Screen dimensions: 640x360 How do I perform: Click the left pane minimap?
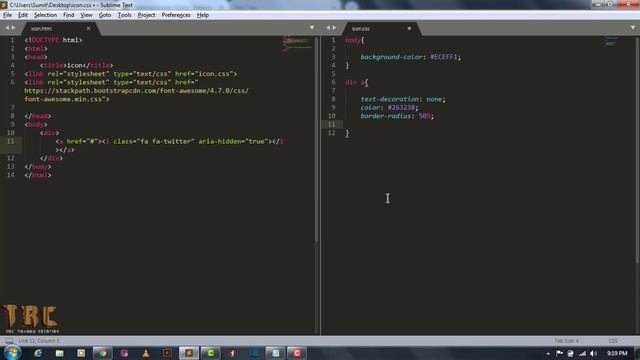(297, 44)
